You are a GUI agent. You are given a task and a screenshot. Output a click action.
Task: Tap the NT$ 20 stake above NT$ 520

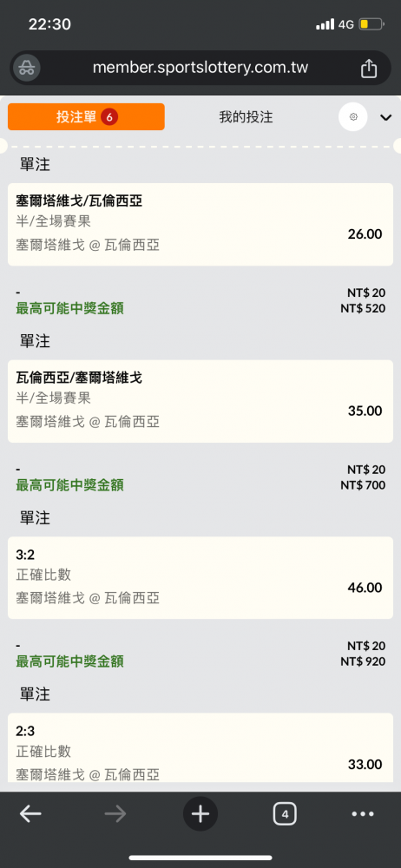[x=366, y=293]
